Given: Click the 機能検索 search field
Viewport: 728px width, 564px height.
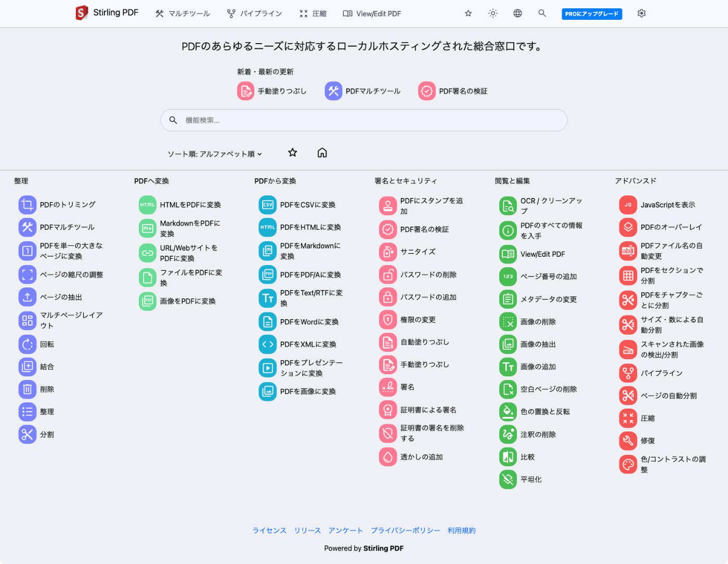Looking at the screenshot, I should (363, 120).
